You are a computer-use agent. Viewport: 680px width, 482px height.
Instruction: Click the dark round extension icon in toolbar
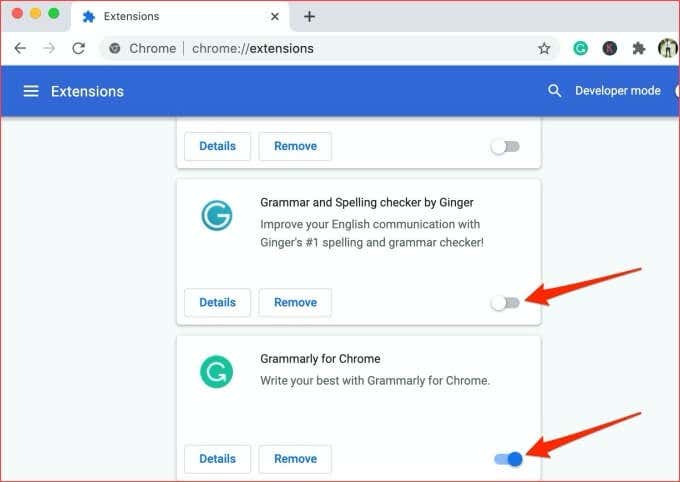click(609, 48)
